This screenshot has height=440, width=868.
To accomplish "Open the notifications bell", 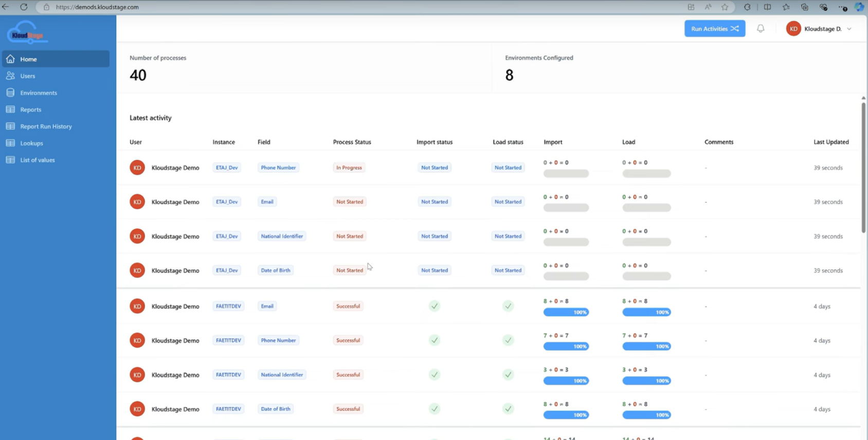I will coord(761,29).
